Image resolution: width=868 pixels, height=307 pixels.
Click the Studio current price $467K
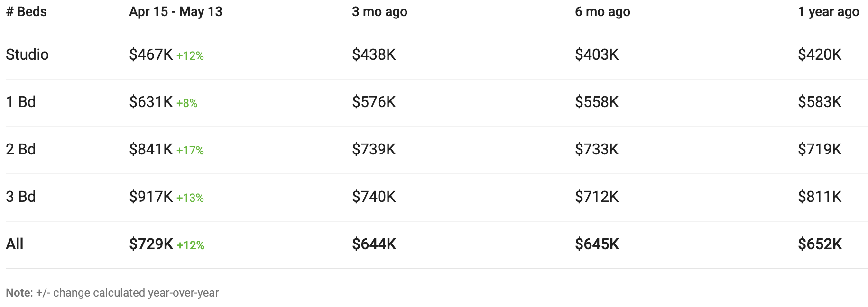point(151,54)
